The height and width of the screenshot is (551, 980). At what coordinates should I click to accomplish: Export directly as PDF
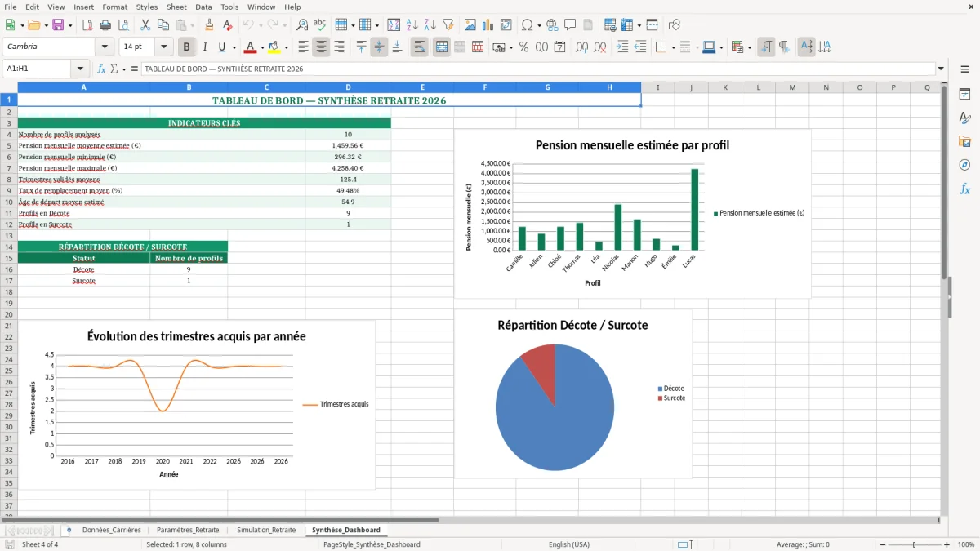[87, 25]
